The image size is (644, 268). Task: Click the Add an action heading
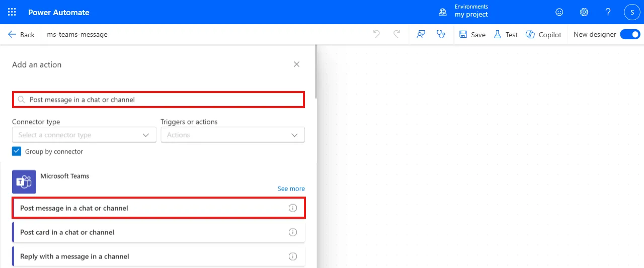37,65
